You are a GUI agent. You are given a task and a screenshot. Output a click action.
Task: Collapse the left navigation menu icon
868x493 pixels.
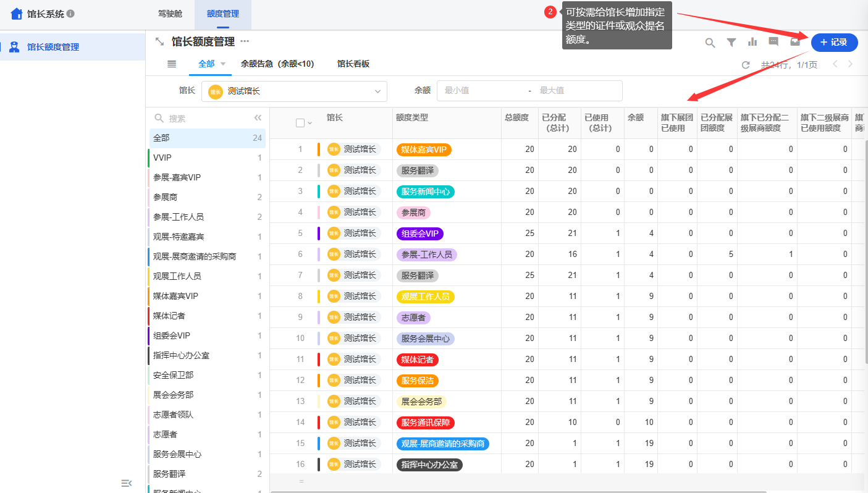point(126,483)
